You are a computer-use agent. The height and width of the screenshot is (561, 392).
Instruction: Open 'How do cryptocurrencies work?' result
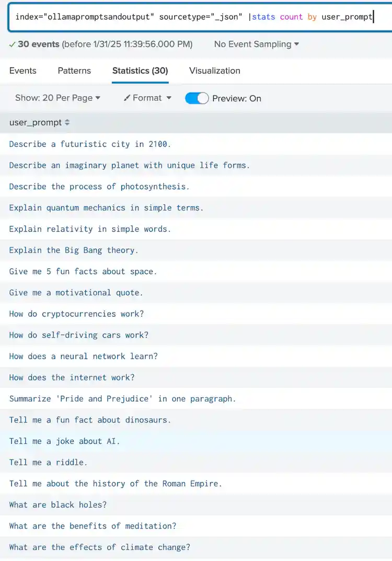pyautogui.click(x=76, y=314)
